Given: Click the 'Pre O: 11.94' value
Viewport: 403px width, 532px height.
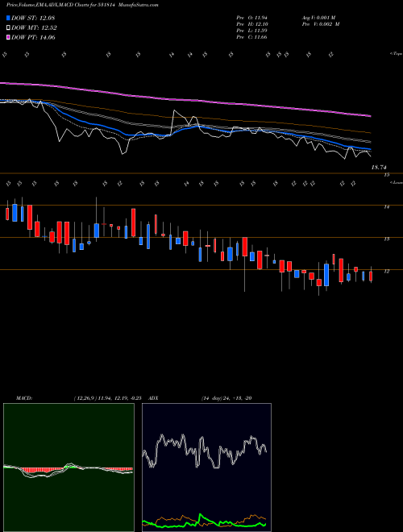Looking at the screenshot, I should 251,18.
